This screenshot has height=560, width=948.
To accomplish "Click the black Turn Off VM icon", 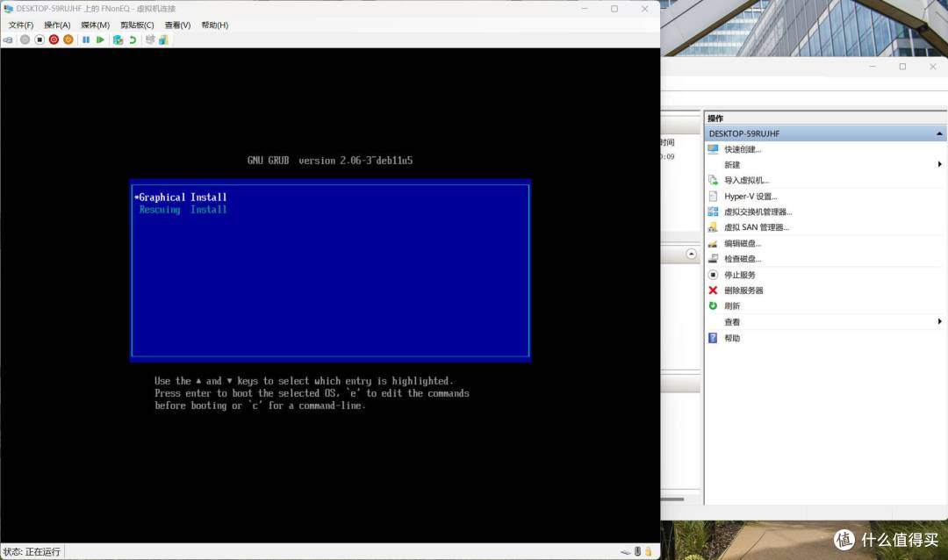I will tap(39, 39).
